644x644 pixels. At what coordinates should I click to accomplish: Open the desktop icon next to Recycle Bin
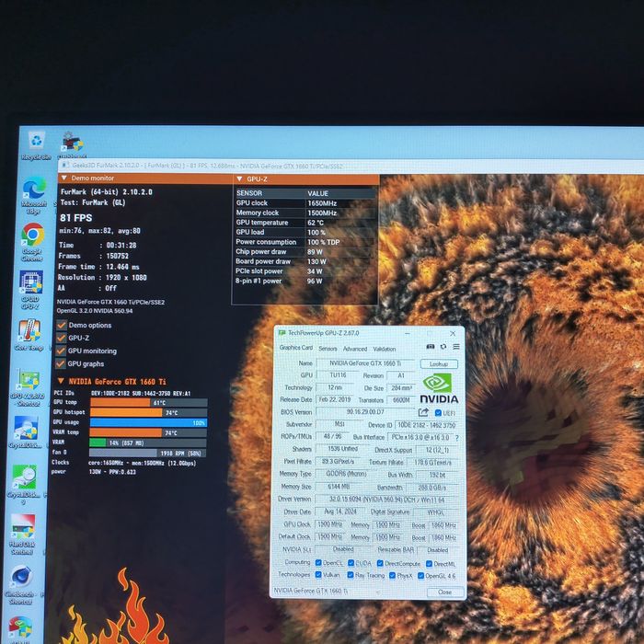coord(73,145)
